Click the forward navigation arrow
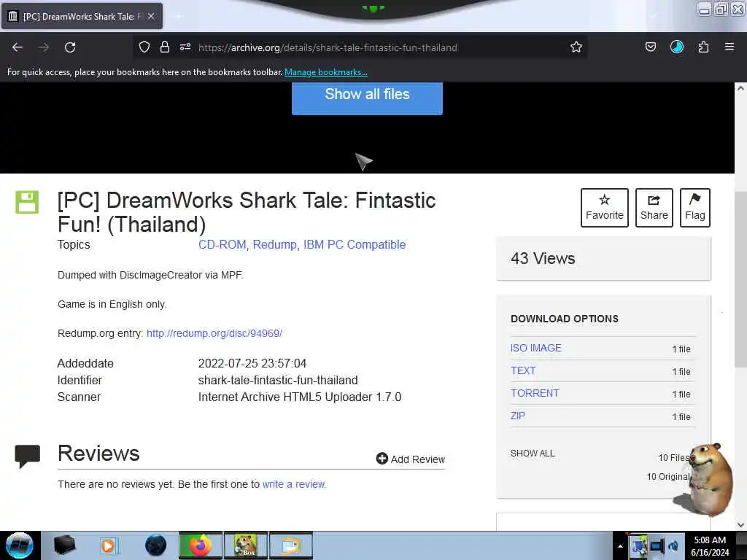The width and height of the screenshot is (747, 560). pos(43,47)
